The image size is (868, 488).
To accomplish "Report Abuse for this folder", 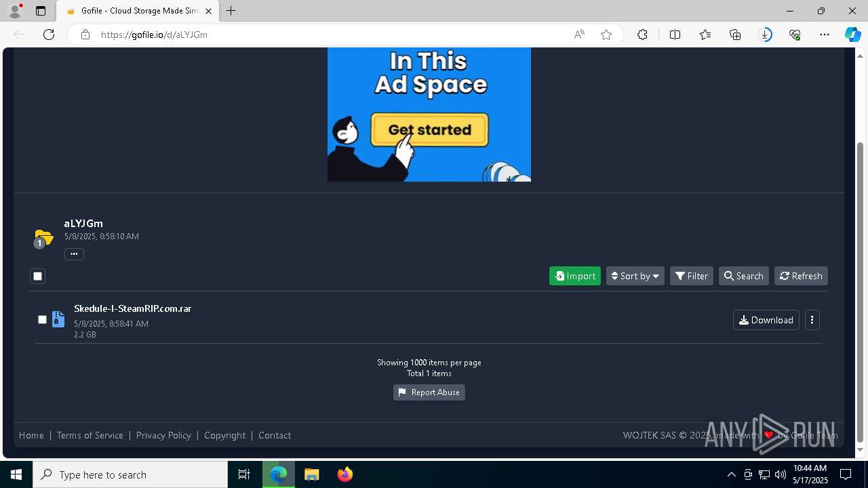I will click(x=429, y=392).
